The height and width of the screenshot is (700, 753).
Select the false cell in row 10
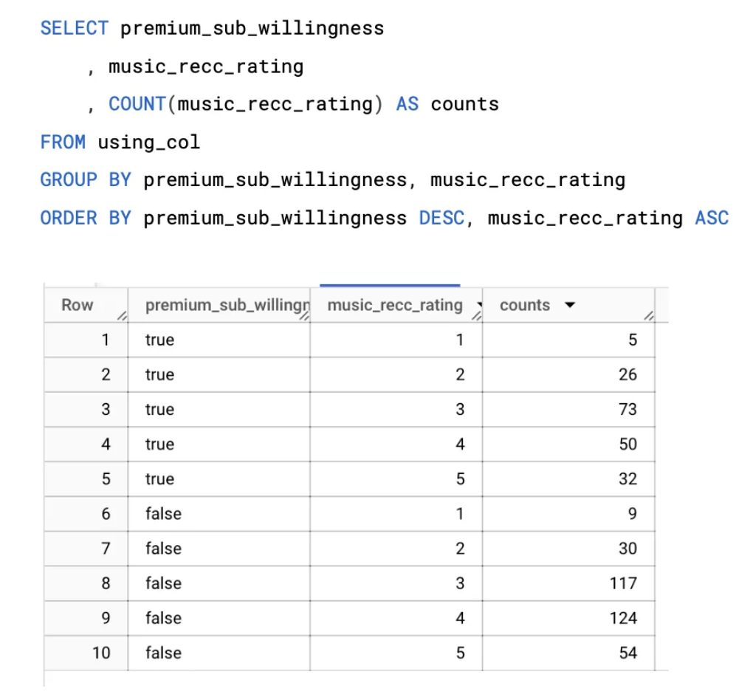pos(163,653)
